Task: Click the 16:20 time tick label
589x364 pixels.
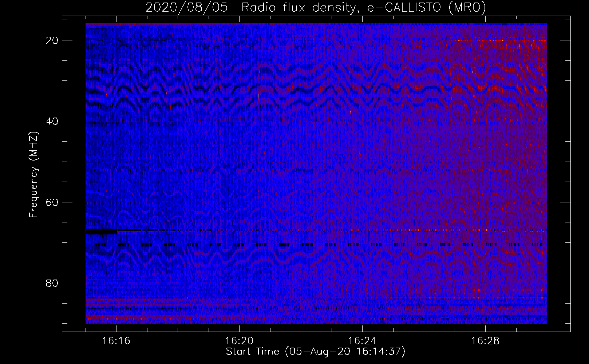Action: point(239,341)
